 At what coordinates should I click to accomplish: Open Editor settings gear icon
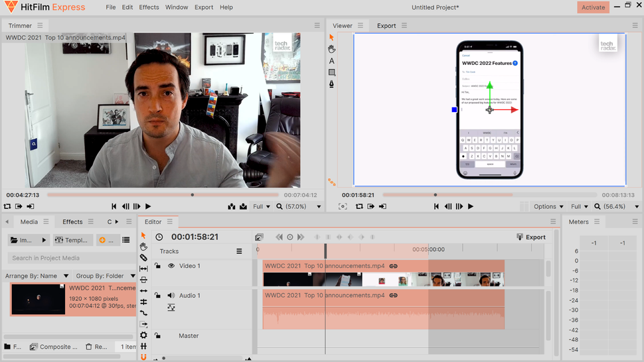point(143,335)
